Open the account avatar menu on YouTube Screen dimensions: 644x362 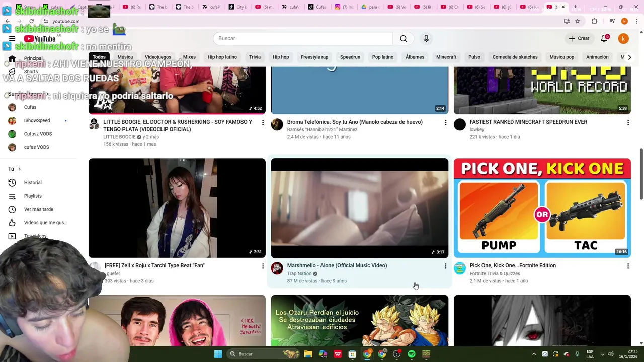coord(623,39)
